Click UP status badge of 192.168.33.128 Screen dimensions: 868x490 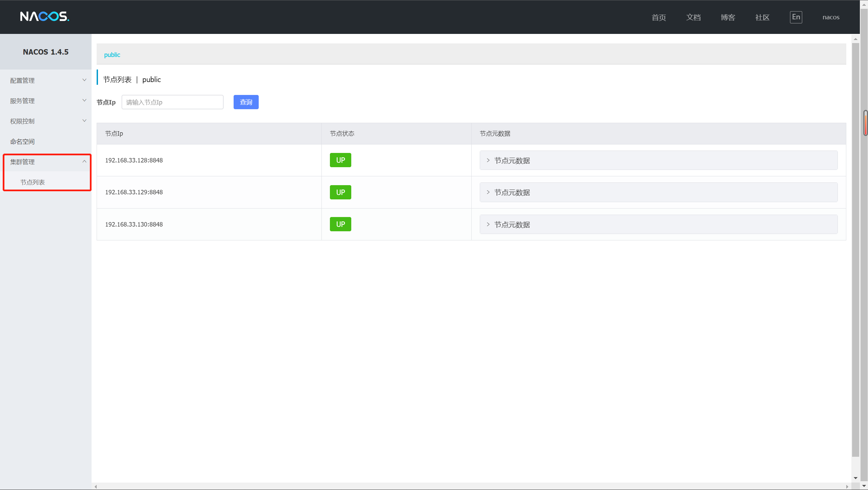340,160
